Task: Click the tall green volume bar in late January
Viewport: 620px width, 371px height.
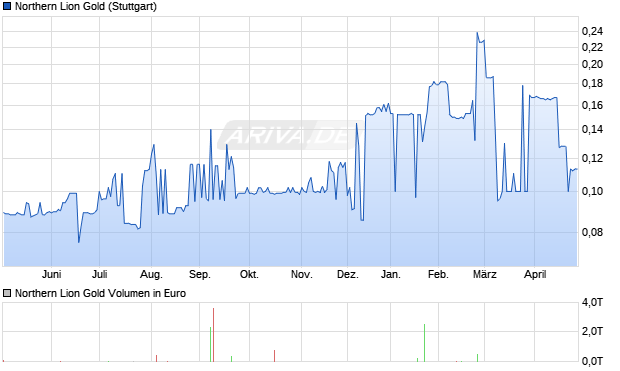Action: pos(425,343)
